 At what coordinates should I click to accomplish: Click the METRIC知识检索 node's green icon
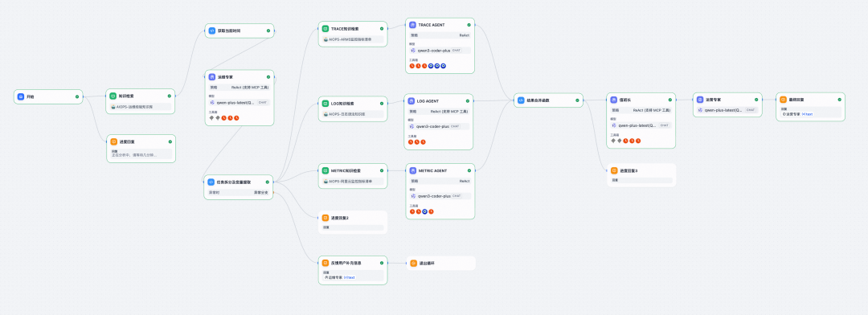click(325, 171)
